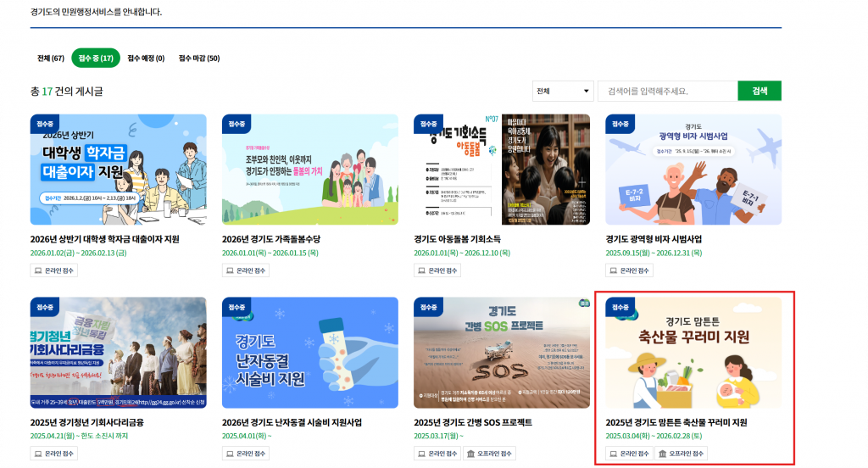868x468 pixels.
Task: Open 축산물 꾸러미 지원 banner image
Action: [x=693, y=353]
